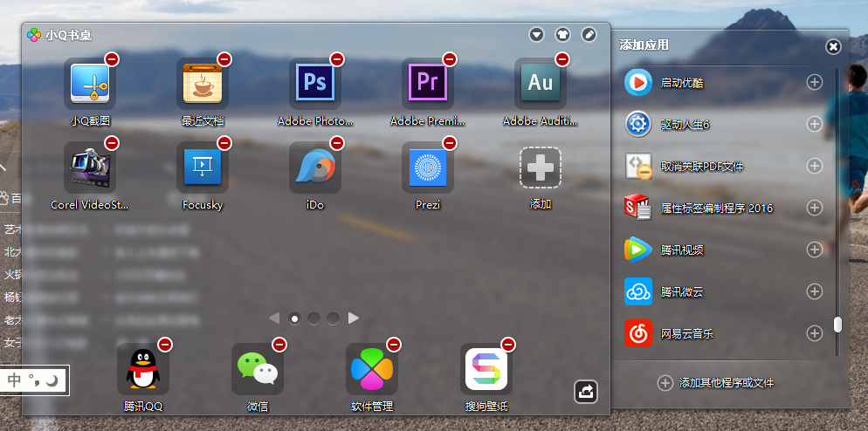
Task: Select the third page dot indicator
Action: pos(333,318)
